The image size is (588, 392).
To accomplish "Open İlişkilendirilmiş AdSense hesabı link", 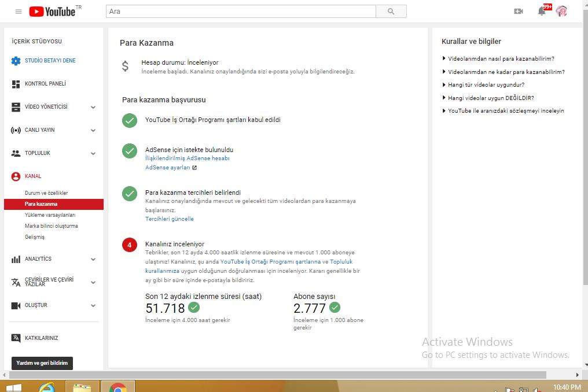I will point(187,158).
